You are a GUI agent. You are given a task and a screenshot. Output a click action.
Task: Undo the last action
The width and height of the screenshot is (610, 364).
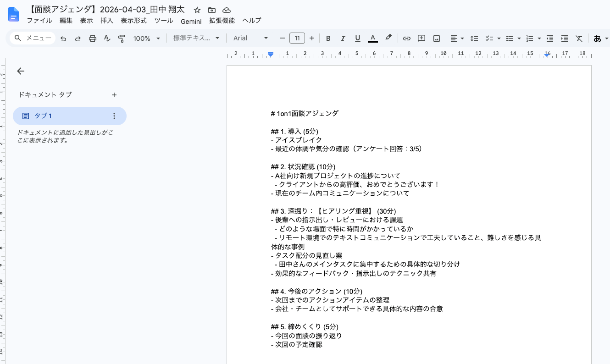pos(63,39)
